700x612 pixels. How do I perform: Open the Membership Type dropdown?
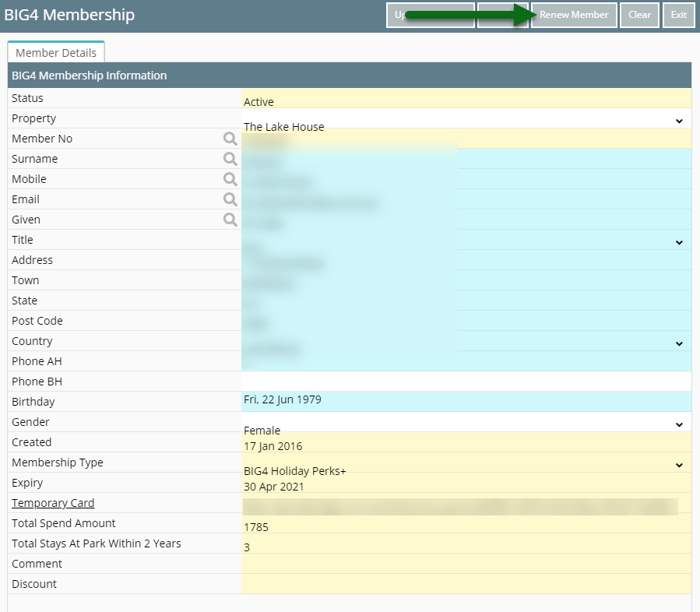coord(466,463)
